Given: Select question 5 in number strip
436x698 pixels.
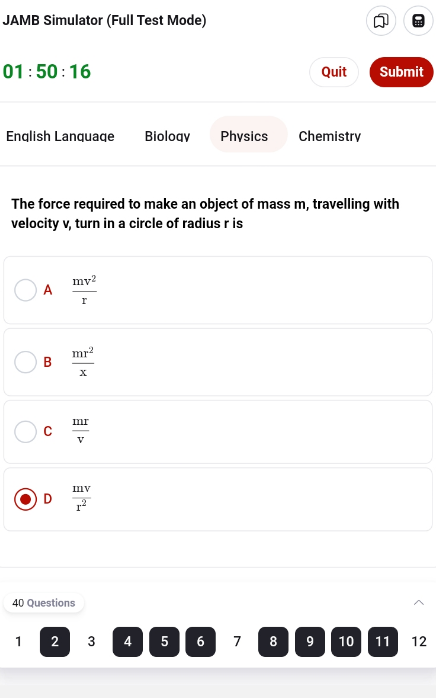Looking at the screenshot, I should [x=164, y=641].
